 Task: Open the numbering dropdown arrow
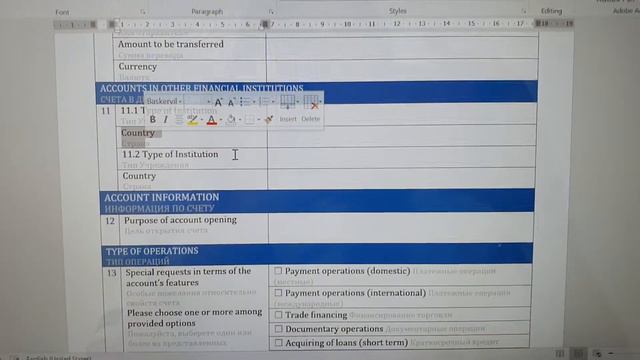pos(273,102)
